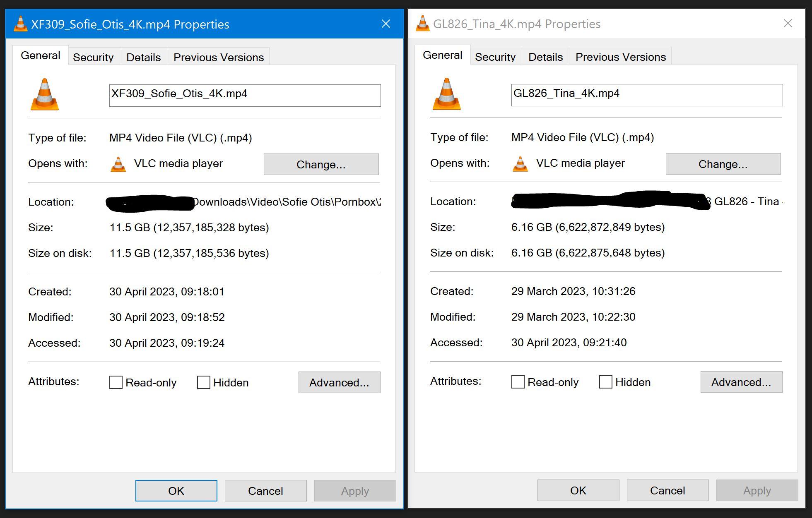Click OK in GL826 properties dialog

[578, 490]
